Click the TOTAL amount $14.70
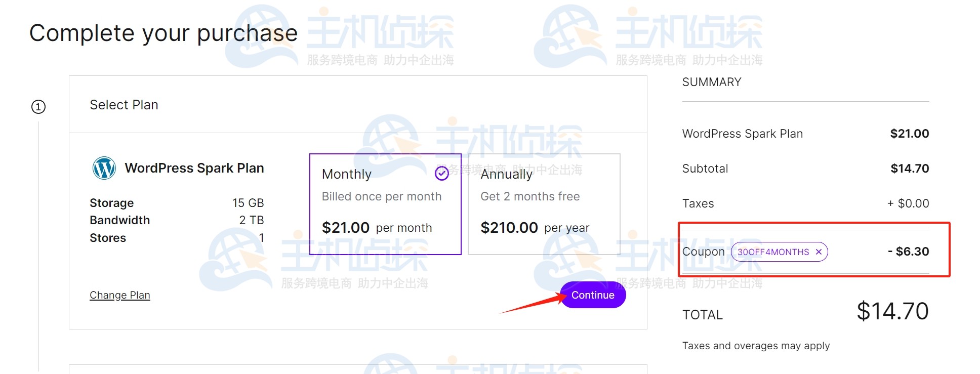 point(892,311)
